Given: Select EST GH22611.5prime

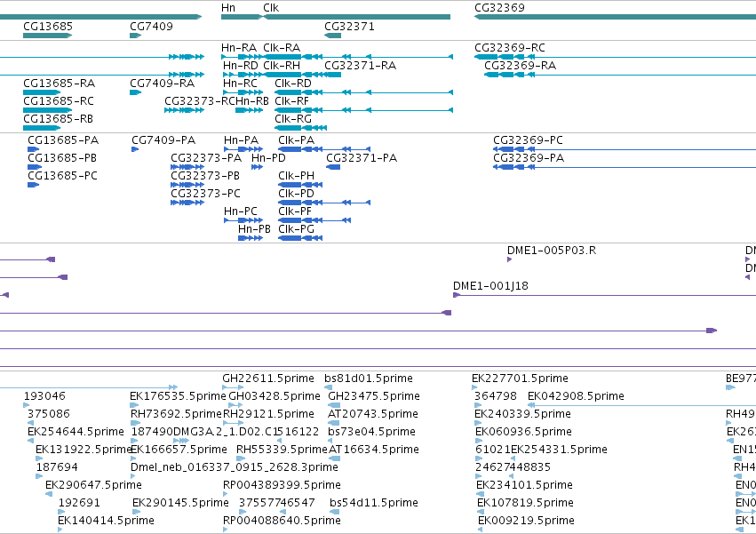Looking at the screenshot, I should (x=268, y=379).
